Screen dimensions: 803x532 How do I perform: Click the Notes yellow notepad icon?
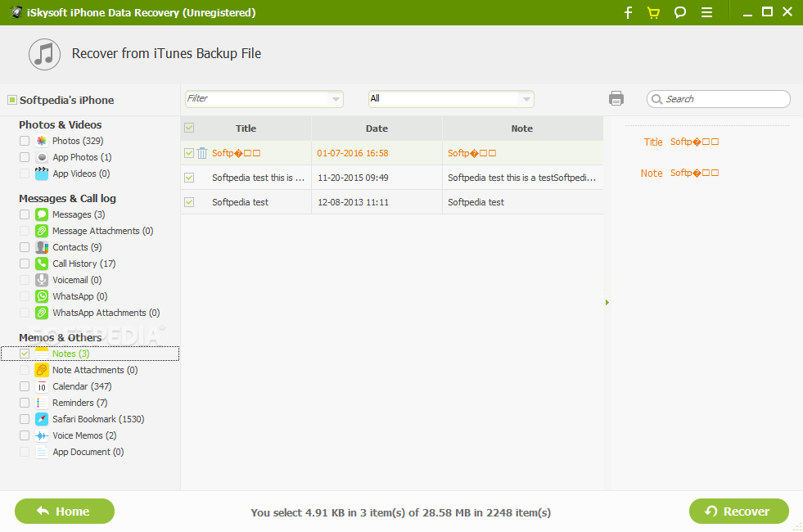click(42, 353)
